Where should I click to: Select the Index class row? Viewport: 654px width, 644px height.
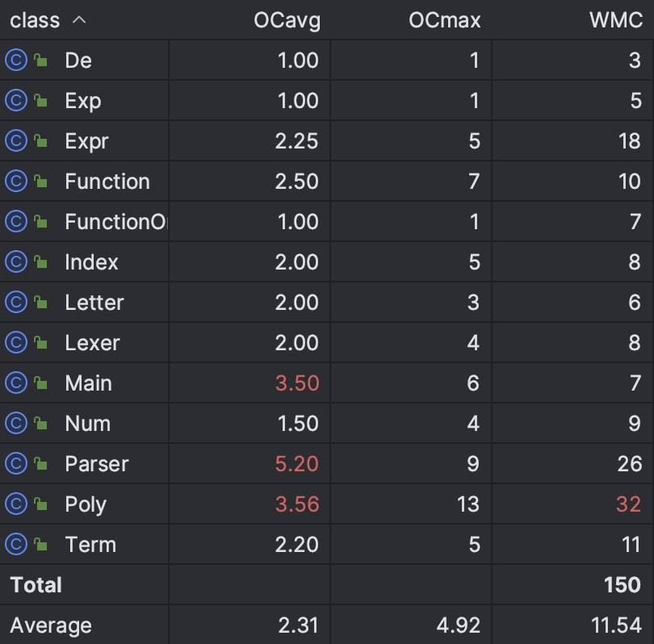pyautogui.click(x=327, y=261)
